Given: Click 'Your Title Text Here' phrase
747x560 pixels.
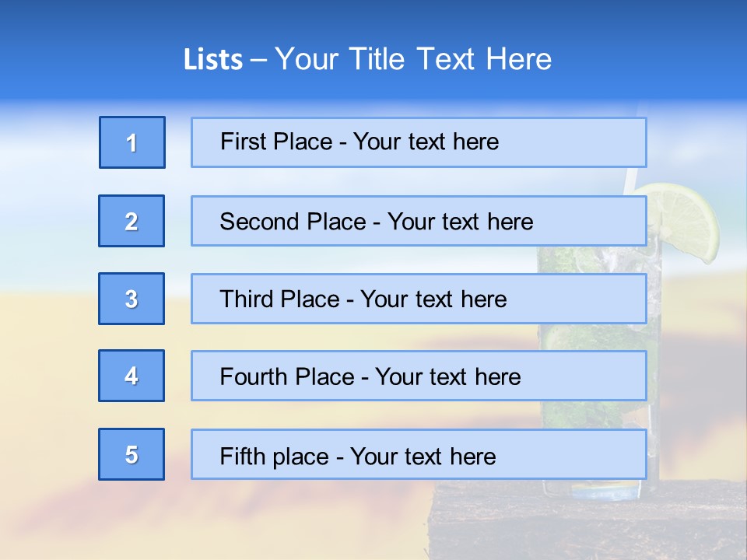Looking at the screenshot, I should [x=412, y=59].
